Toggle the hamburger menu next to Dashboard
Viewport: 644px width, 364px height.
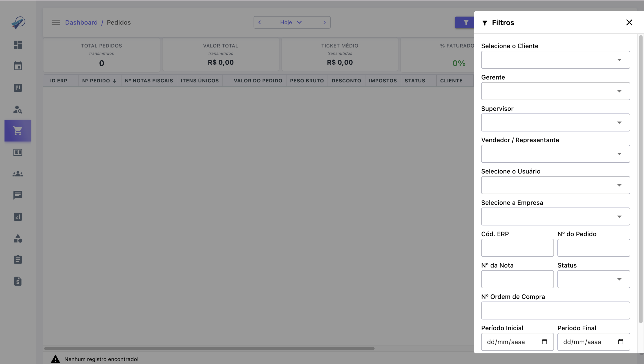click(56, 22)
